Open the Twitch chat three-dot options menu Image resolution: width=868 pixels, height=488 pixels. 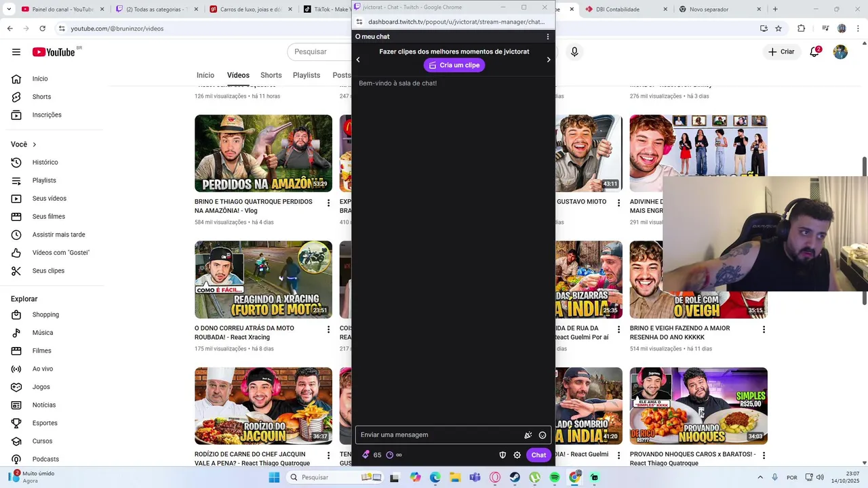pos(547,37)
